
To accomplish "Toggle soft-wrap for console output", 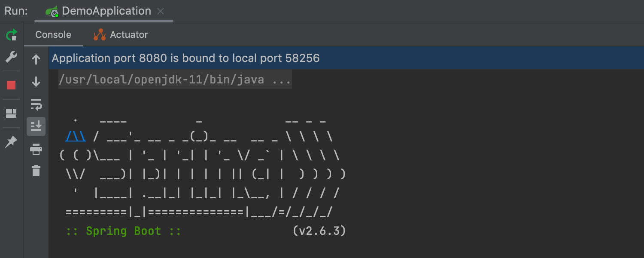I will pyautogui.click(x=36, y=104).
